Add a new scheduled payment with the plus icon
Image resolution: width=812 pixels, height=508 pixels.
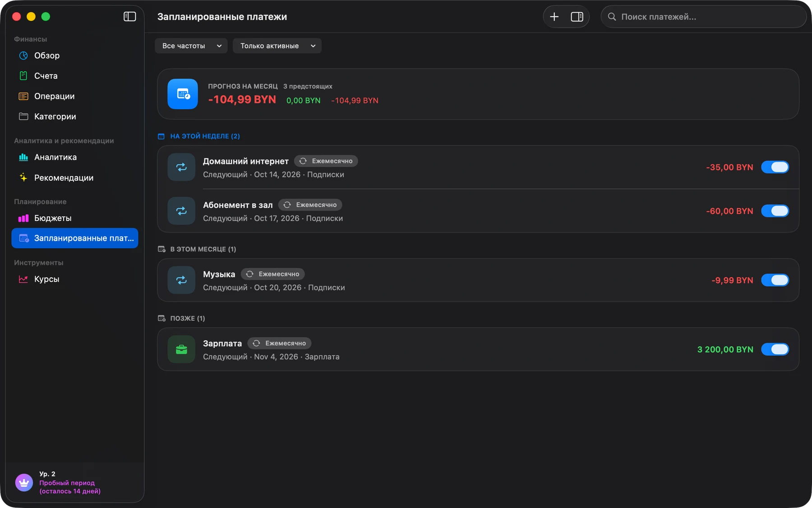pos(554,17)
